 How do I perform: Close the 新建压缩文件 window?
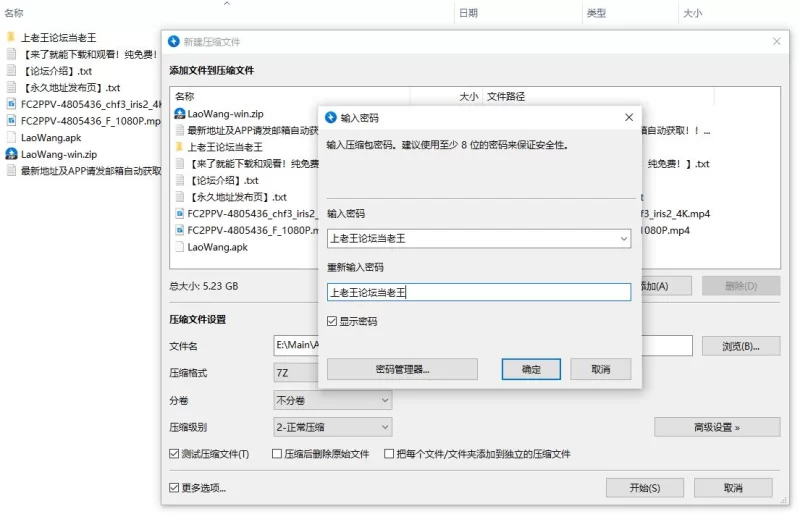coord(776,41)
